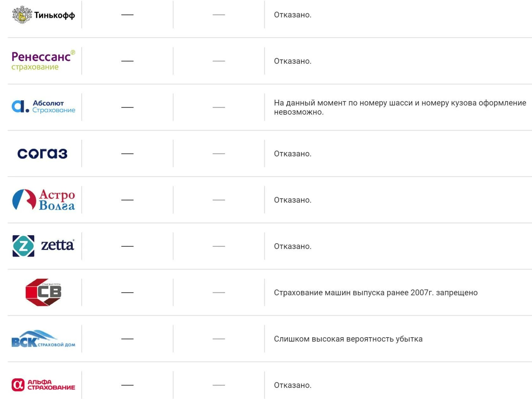The width and height of the screenshot is (532, 399).
Task: Click first dash cell in Тинькофф row
Action: (127, 15)
